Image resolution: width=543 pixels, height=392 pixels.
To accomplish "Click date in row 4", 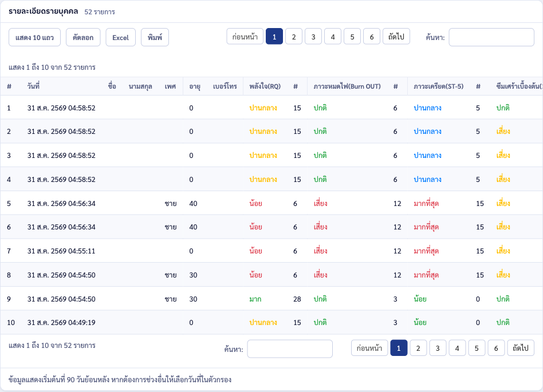I will [x=61, y=180].
